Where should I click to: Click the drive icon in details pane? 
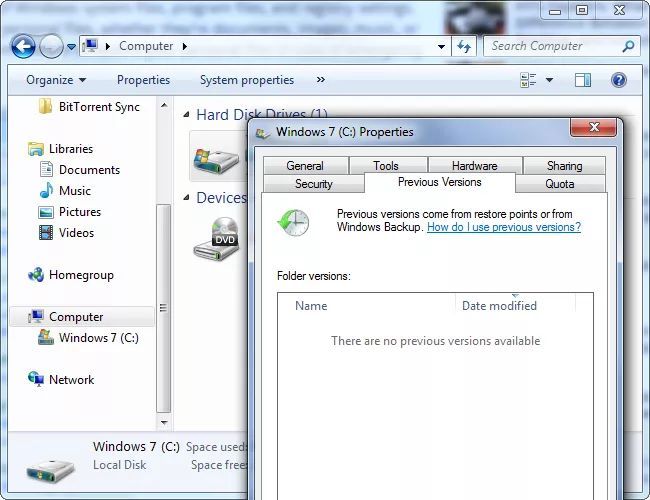pos(50,471)
